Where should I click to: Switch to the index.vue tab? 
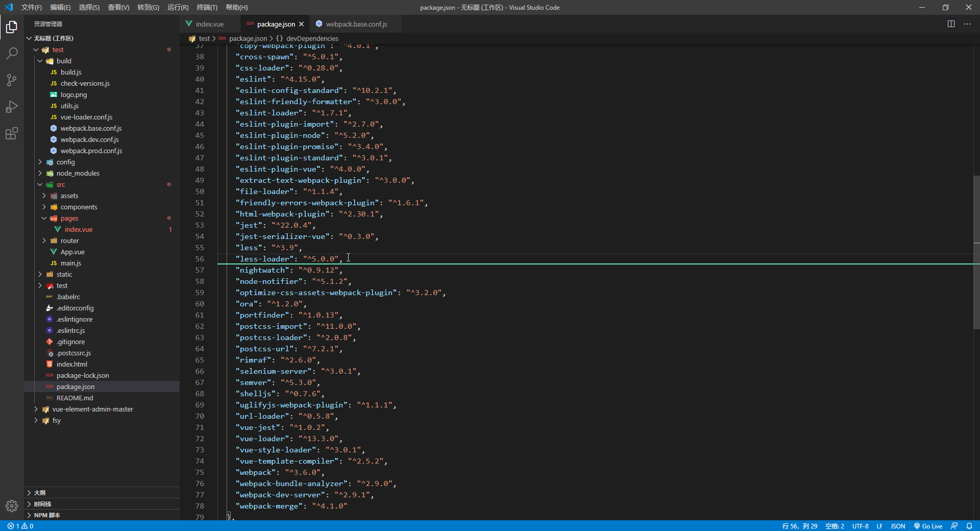(x=209, y=24)
